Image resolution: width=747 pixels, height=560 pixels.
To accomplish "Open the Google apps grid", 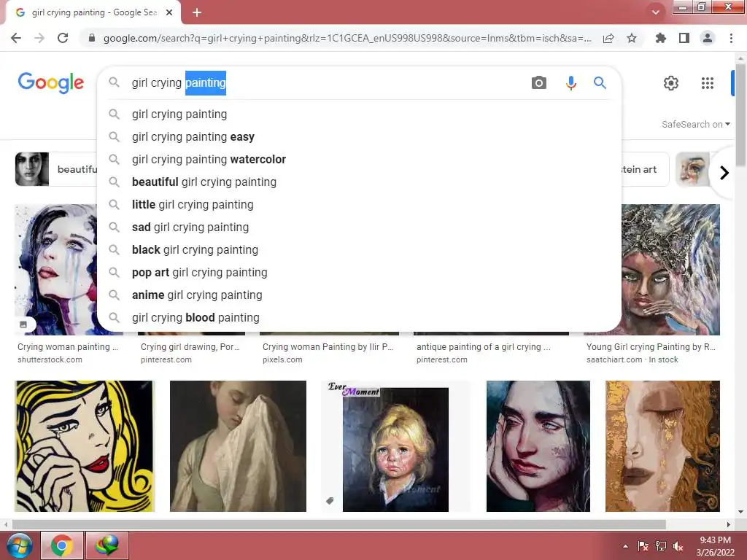I will point(708,83).
